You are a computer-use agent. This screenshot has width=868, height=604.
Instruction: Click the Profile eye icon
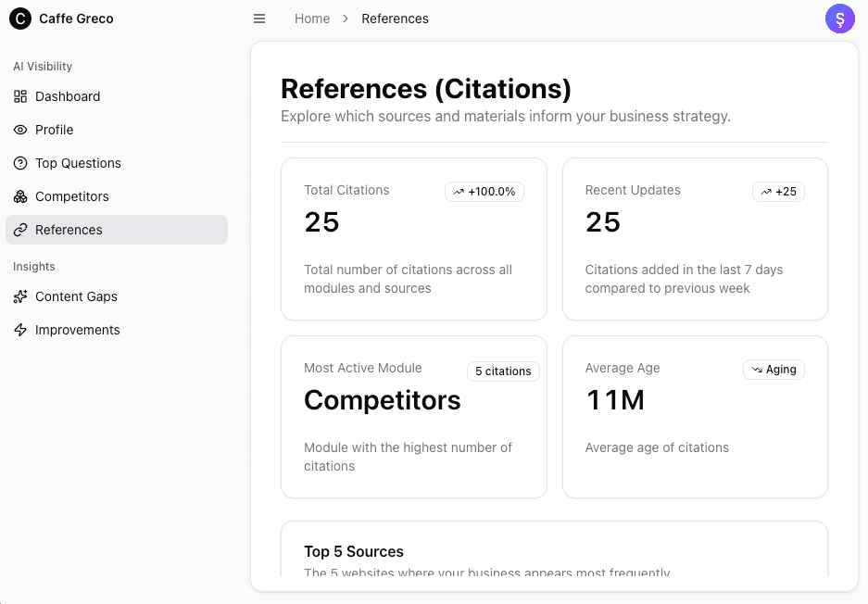(20, 130)
